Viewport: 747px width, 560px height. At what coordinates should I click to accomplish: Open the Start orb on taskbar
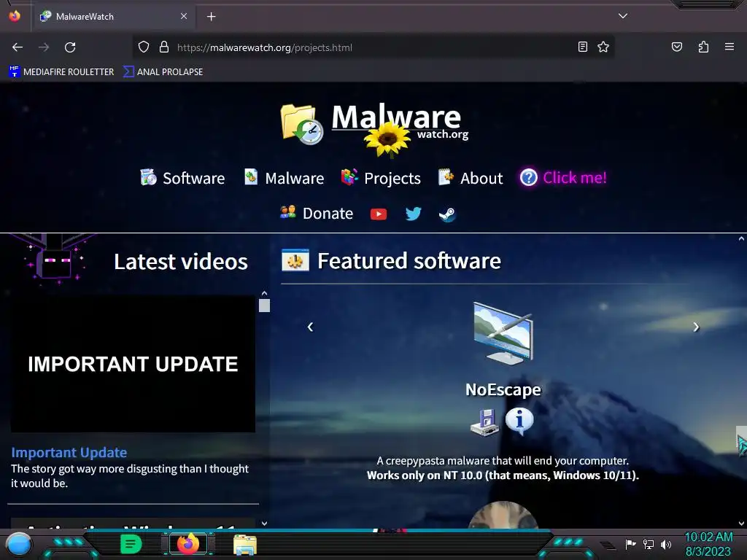[x=19, y=544]
